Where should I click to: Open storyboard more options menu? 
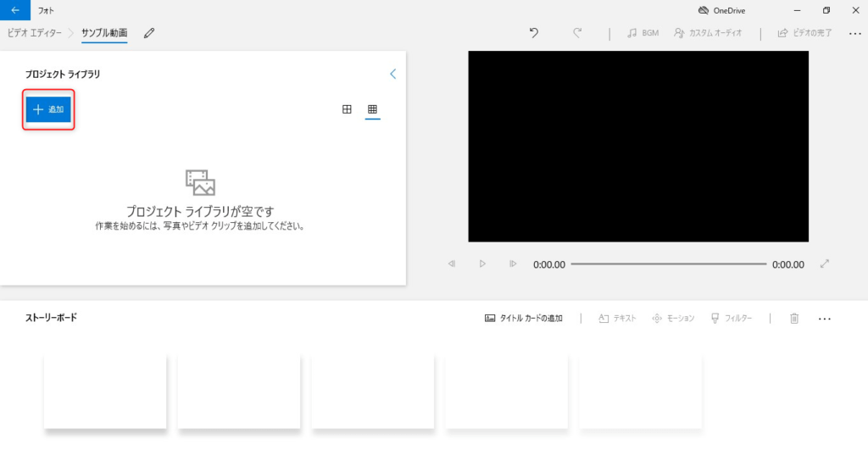(824, 319)
